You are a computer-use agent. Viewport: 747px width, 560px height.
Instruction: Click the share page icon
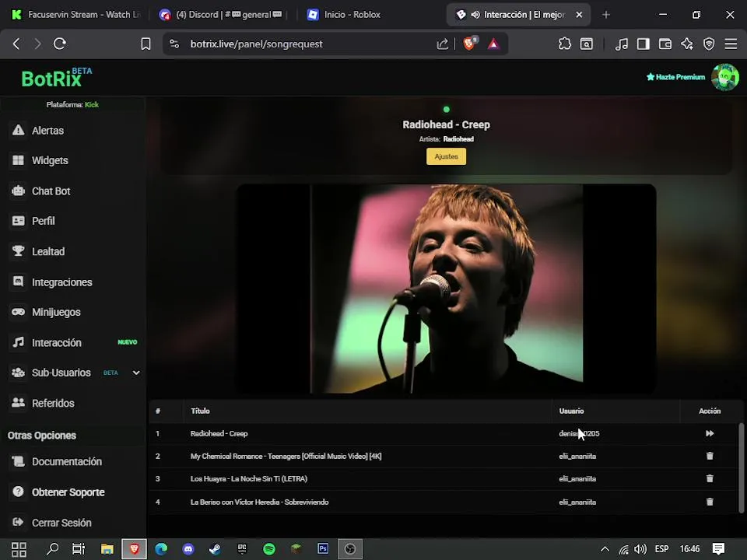pos(442,44)
